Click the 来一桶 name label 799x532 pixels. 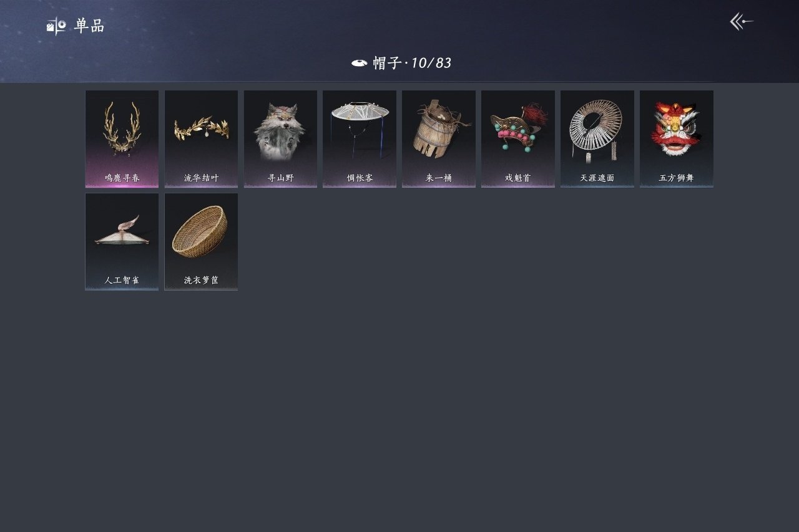[439, 178]
